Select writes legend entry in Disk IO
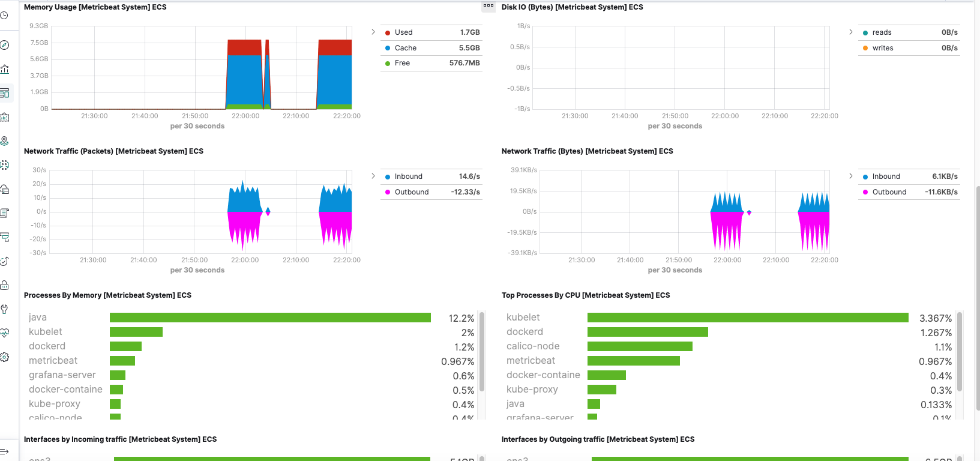The width and height of the screenshot is (980, 461). 909,48
